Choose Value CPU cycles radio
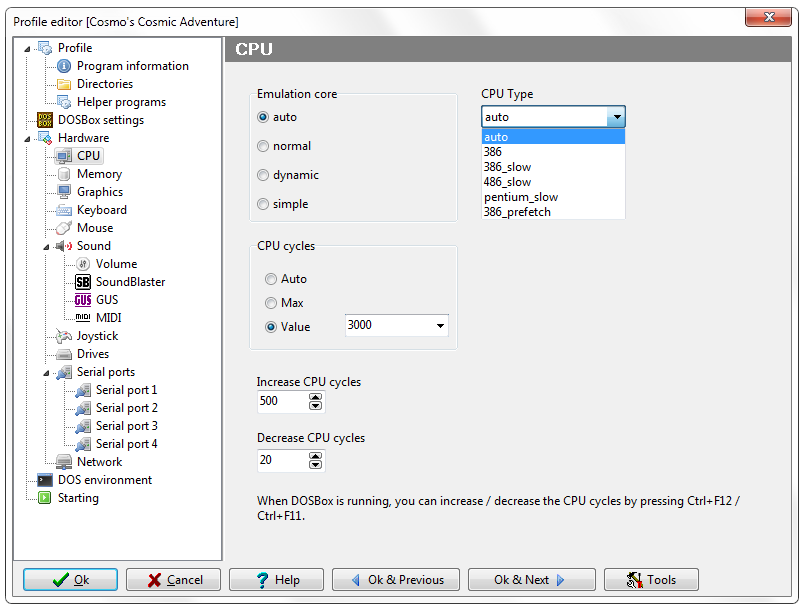 [271, 327]
